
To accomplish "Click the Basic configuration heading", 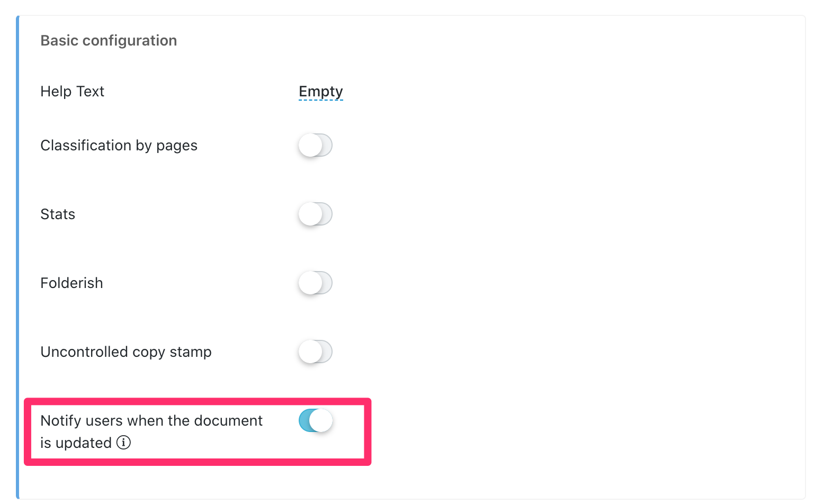I will (x=109, y=41).
